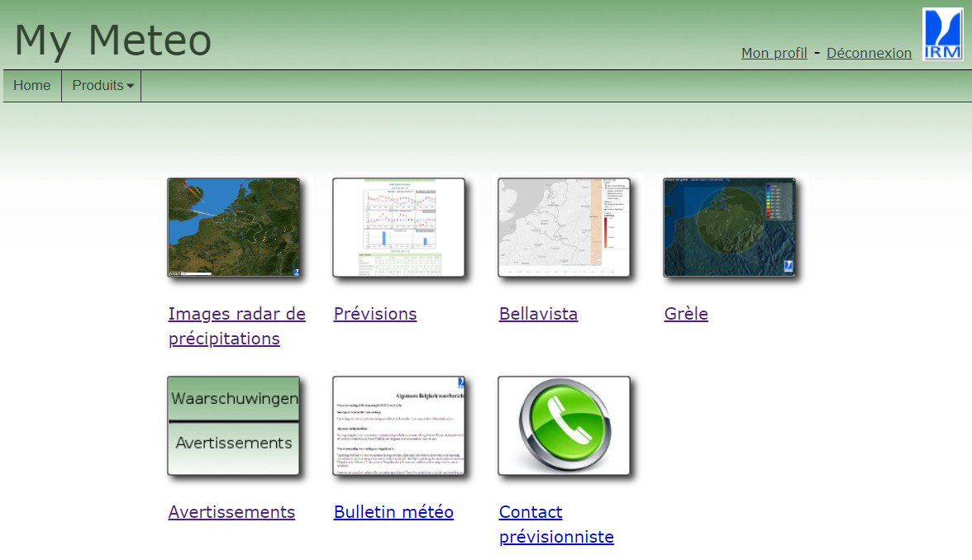Click the My Meteo page title

(113, 40)
